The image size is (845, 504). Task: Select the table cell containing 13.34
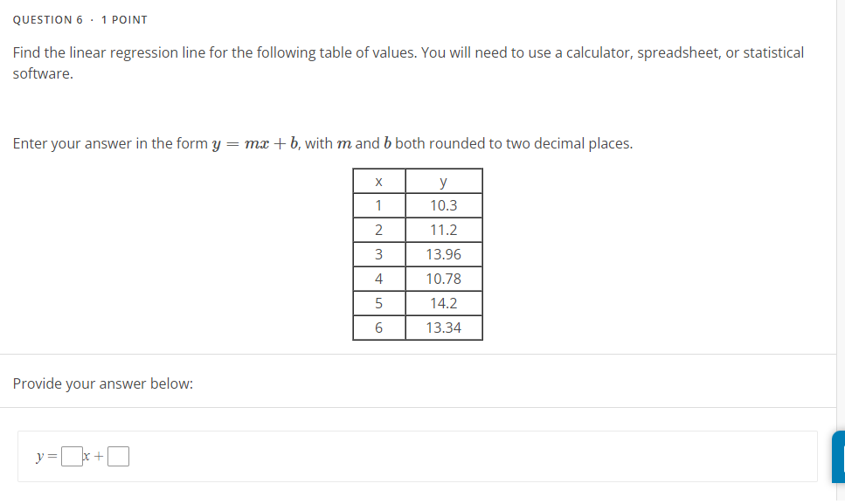443,327
